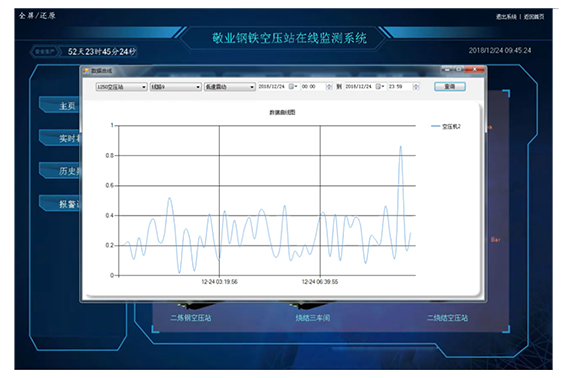This screenshot has height=378, width=567.
Task: Open the start date calendar picker icon
Action: point(293,86)
